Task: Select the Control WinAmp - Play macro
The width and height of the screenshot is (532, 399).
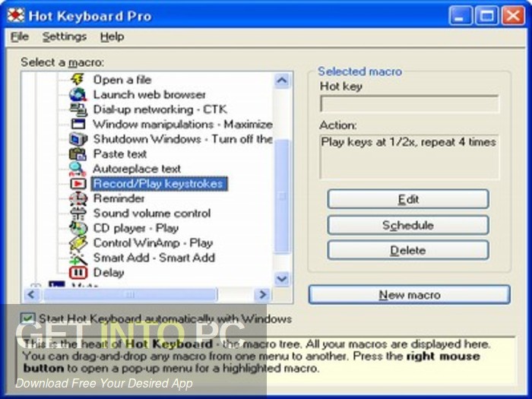Action: pos(153,243)
